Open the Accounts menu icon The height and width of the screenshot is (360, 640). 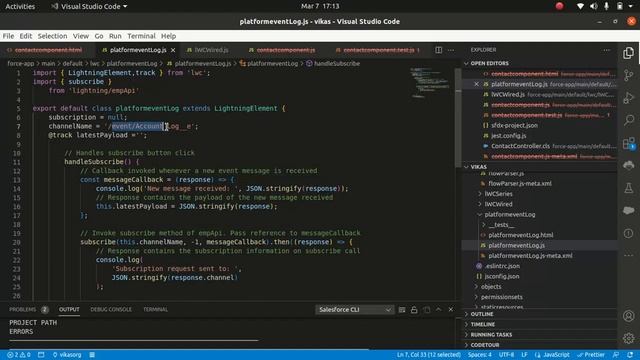click(629, 316)
